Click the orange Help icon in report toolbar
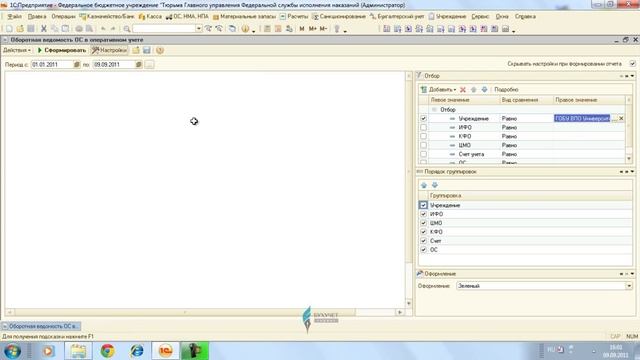640x360 pixels. 160,50
